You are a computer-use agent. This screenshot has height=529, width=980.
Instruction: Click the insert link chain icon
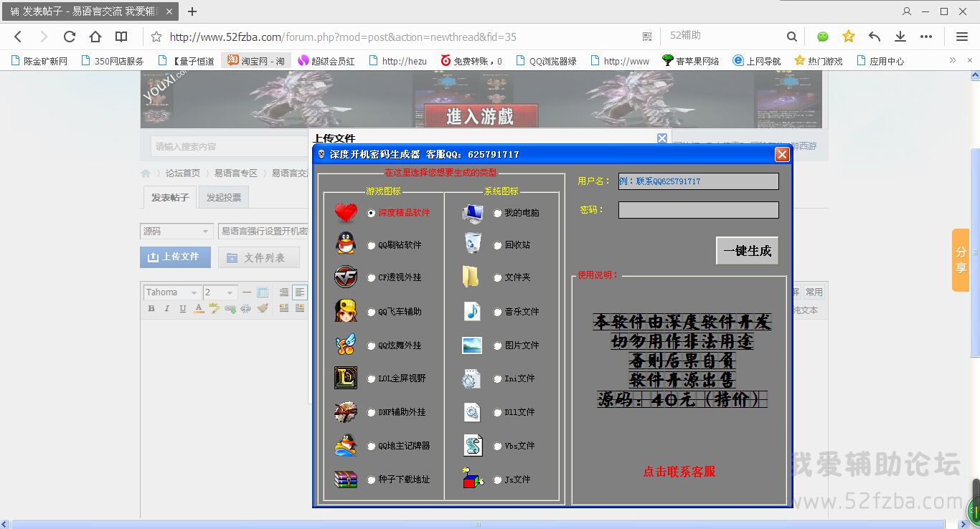[230, 308]
